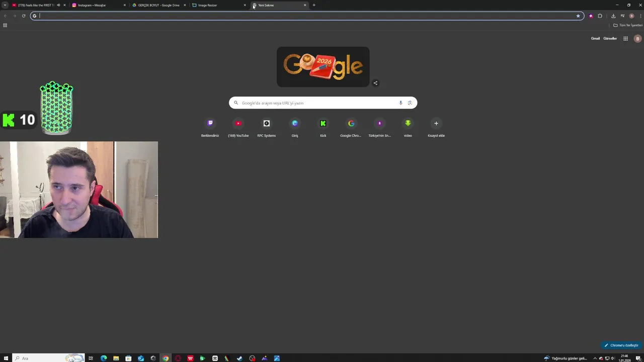The height and width of the screenshot is (362, 644).
Task: Open Outlook from taskbar
Action: coord(141,358)
